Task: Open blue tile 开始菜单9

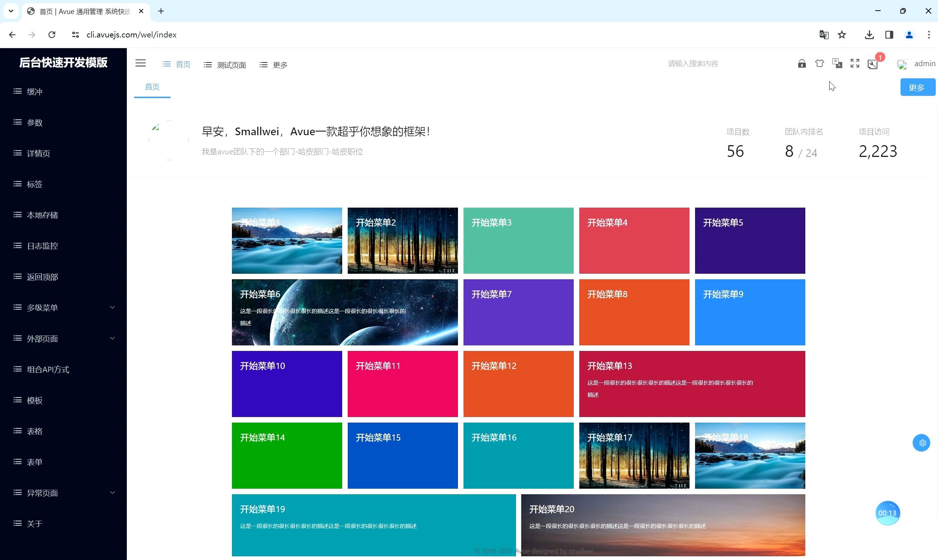Action: (x=750, y=312)
